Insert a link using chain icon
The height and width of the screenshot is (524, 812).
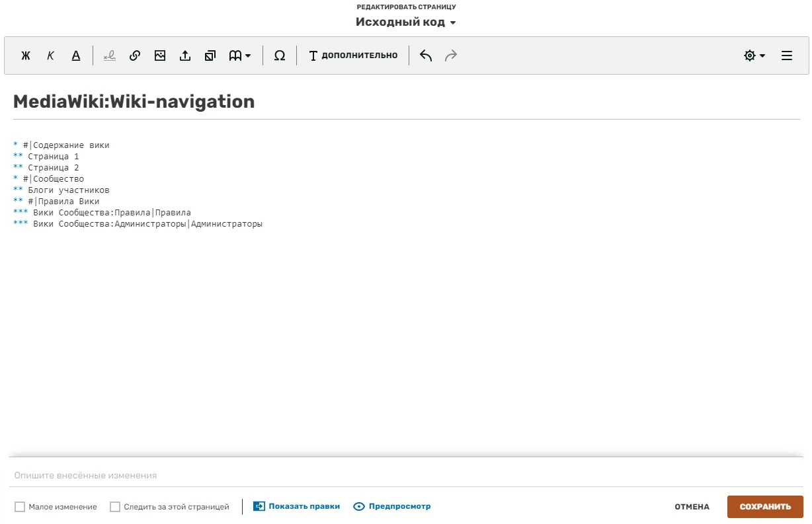[135, 56]
